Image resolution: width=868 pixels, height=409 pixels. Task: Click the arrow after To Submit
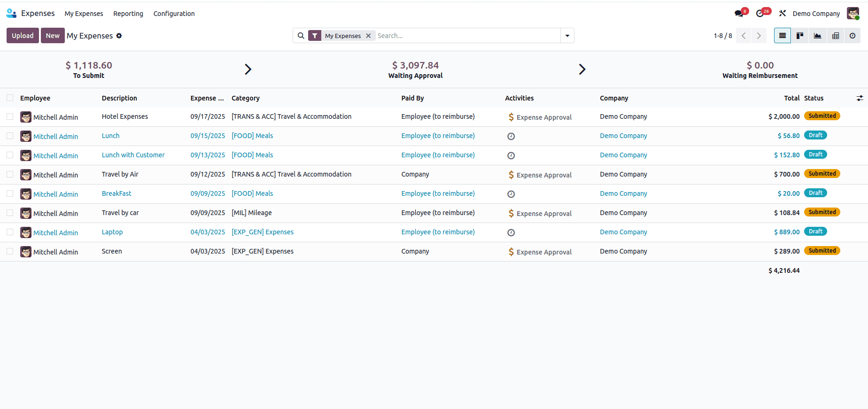click(248, 69)
